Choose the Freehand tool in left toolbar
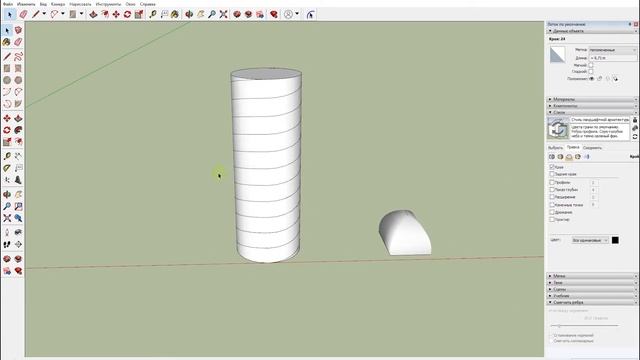Viewport: 640px width, 360px height. [x=18, y=57]
